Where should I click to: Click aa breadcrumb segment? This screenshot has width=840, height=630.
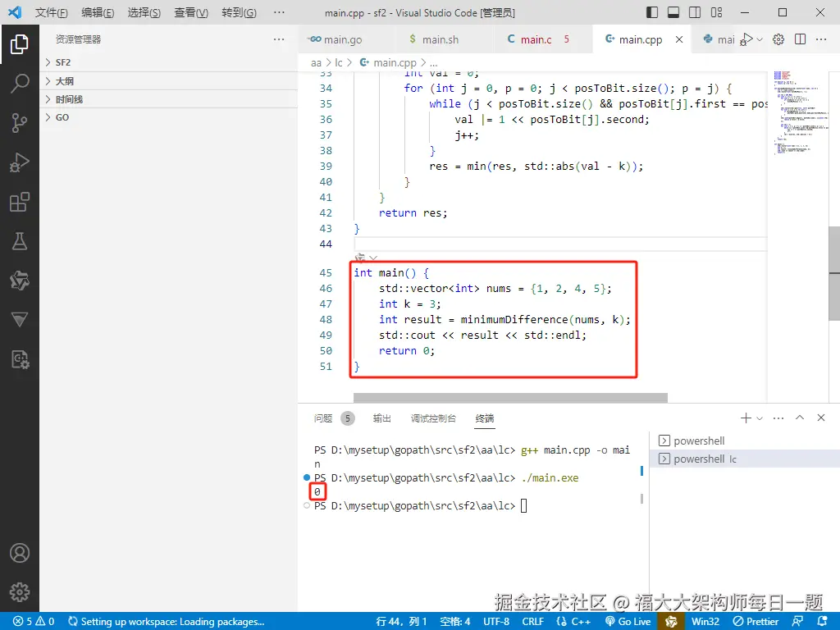[316, 62]
